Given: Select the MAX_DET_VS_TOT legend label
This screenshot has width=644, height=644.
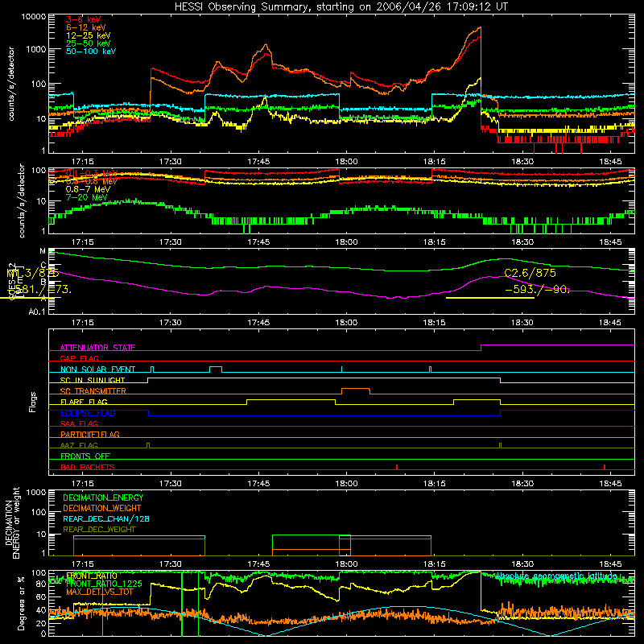Looking at the screenshot, I should pos(100,592).
